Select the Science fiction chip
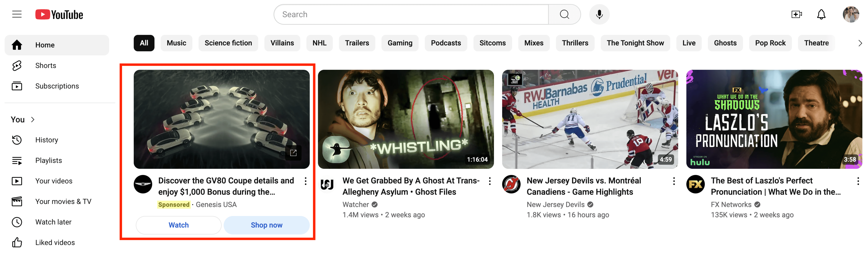 tap(228, 43)
